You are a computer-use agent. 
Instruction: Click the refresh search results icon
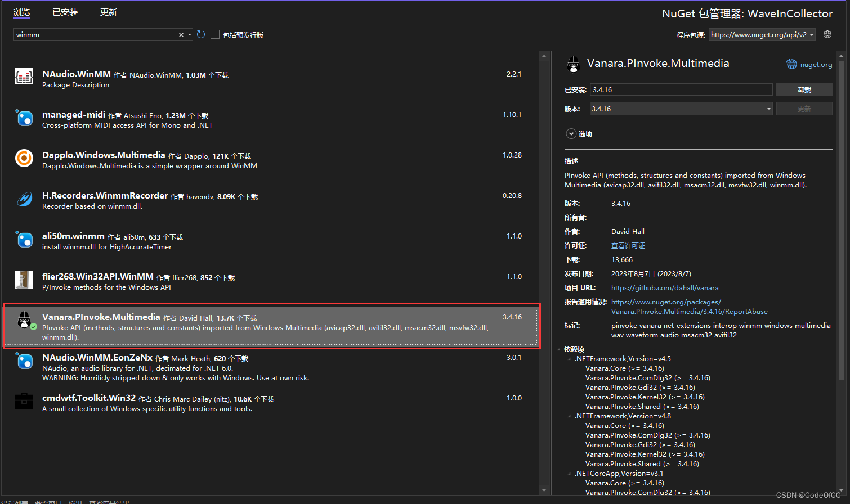pos(201,35)
